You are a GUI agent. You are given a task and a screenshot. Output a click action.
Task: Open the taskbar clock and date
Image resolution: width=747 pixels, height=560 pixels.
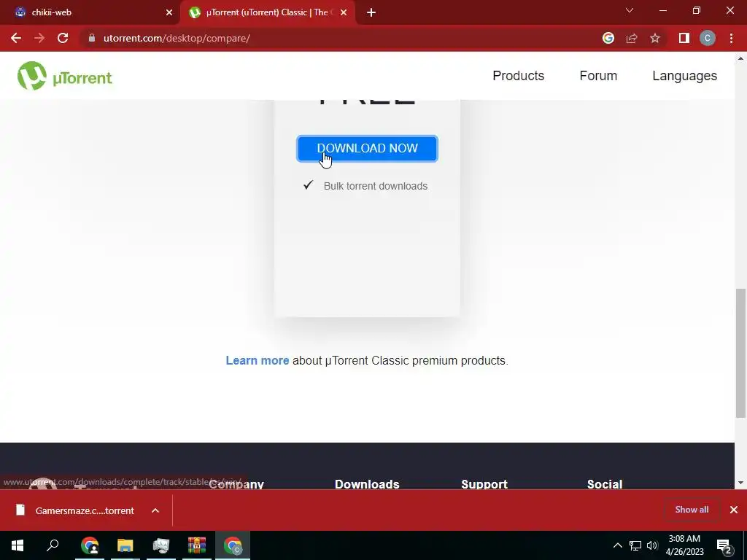pos(684,545)
